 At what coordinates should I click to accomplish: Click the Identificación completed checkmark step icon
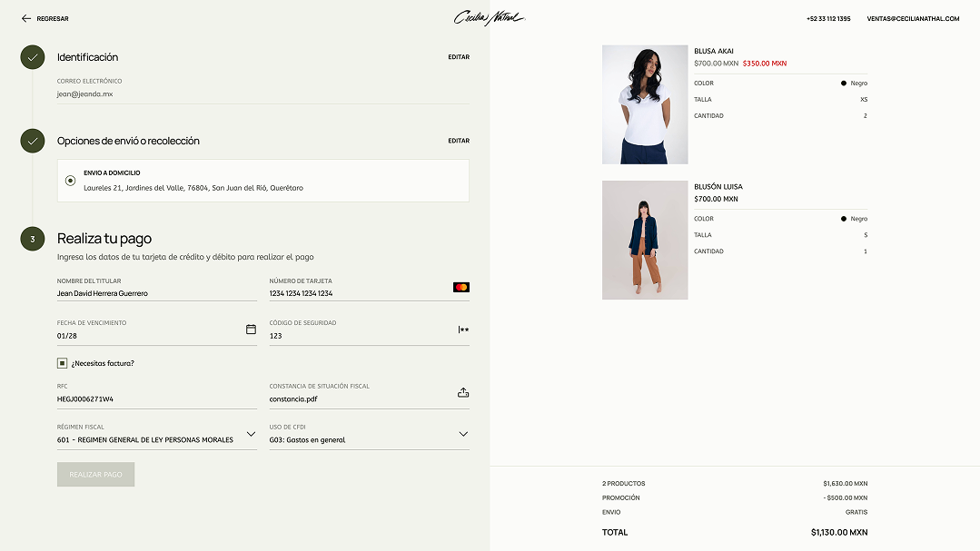click(x=33, y=57)
